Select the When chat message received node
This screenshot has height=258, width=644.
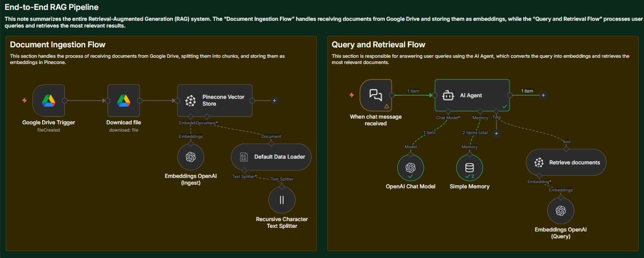(375, 95)
